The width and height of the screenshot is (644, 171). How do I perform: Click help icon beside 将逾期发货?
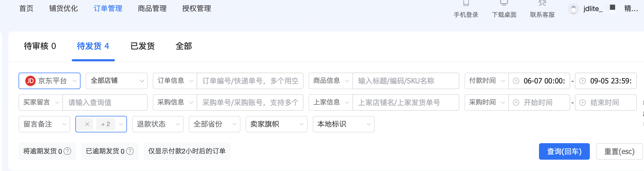pyautogui.click(x=67, y=151)
